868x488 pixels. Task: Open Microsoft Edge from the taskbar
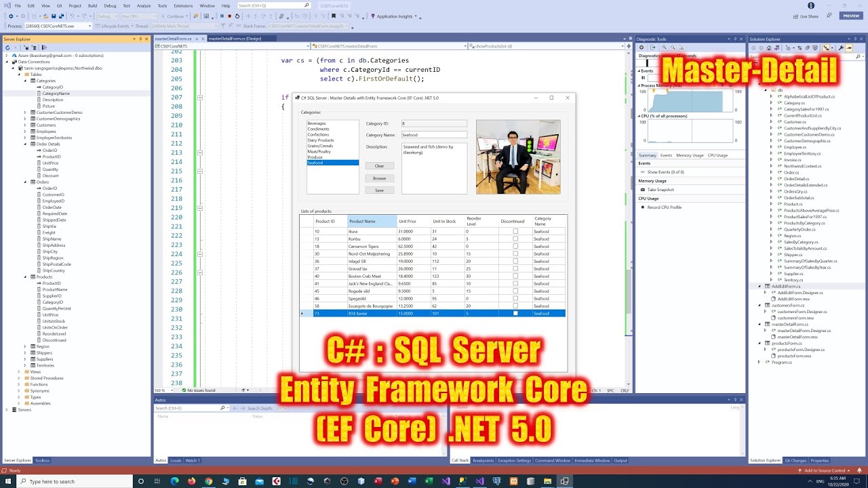pos(174,481)
